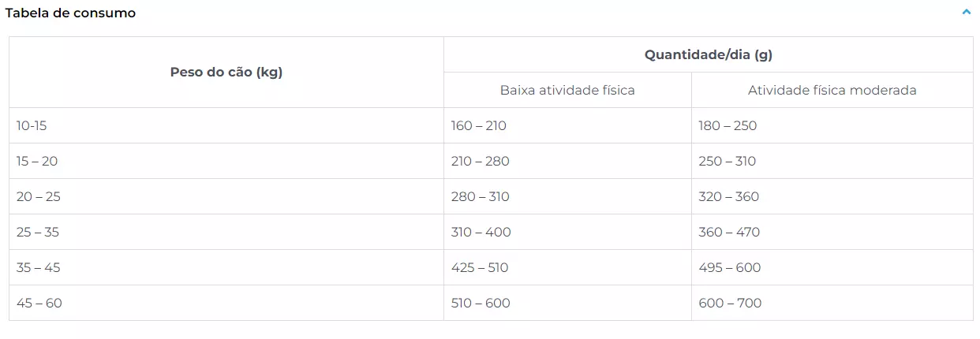Select the Peso do cão (kg) header

(226, 73)
